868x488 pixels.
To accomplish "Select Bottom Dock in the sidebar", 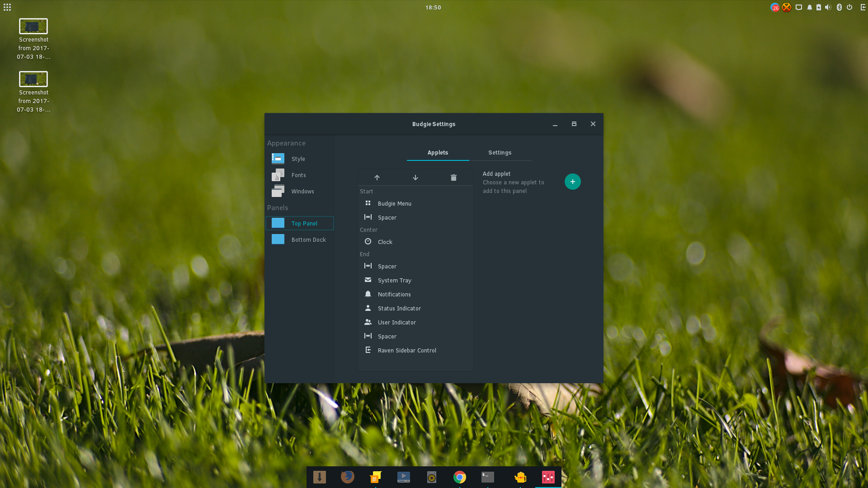I will point(299,239).
